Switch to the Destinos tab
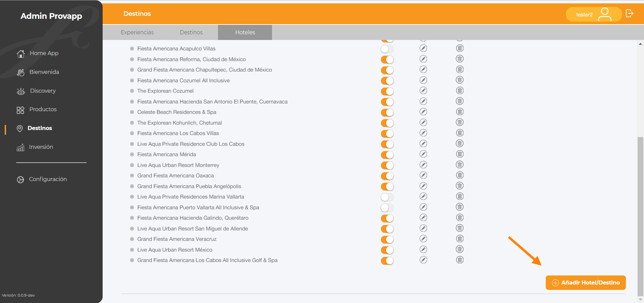 click(191, 32)
